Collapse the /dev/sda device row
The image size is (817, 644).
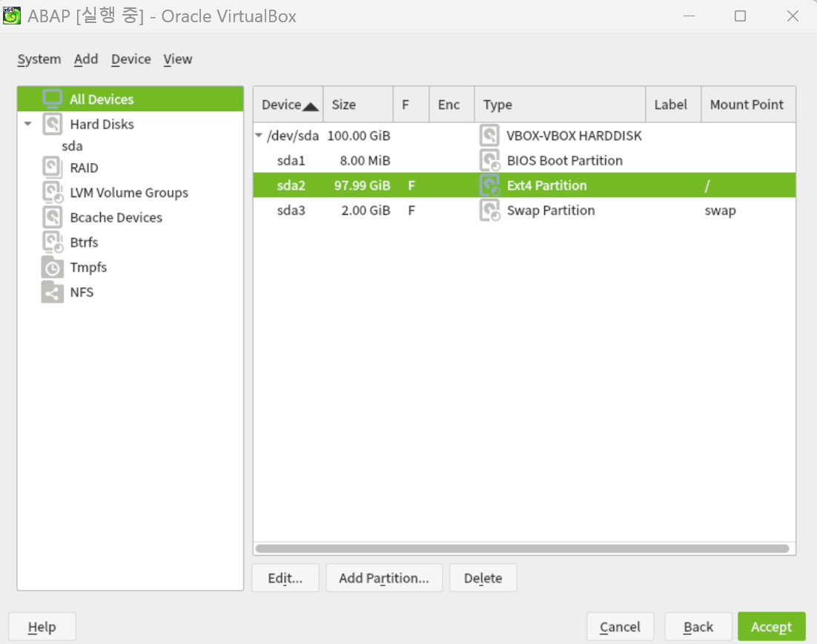coord(259,135)
